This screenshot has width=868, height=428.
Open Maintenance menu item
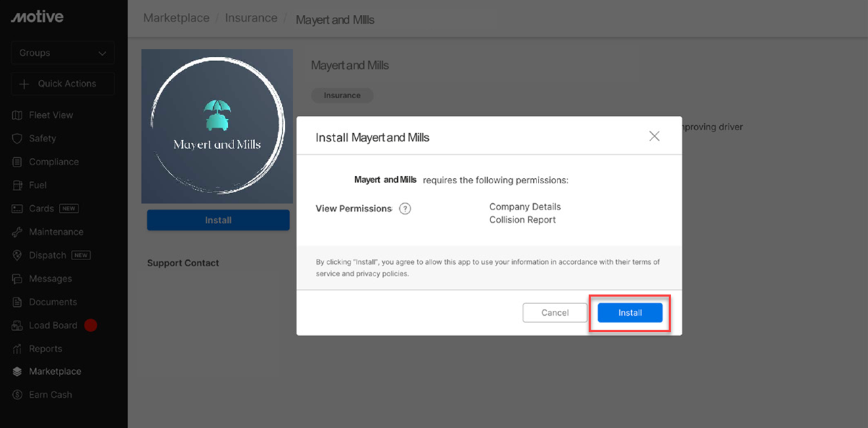(56, 232)
